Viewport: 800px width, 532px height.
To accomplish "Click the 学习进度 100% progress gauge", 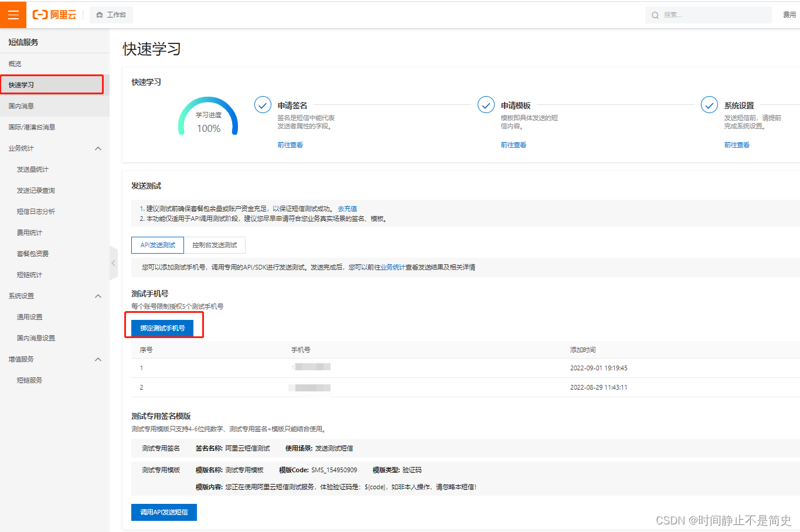I will (208, 117).
